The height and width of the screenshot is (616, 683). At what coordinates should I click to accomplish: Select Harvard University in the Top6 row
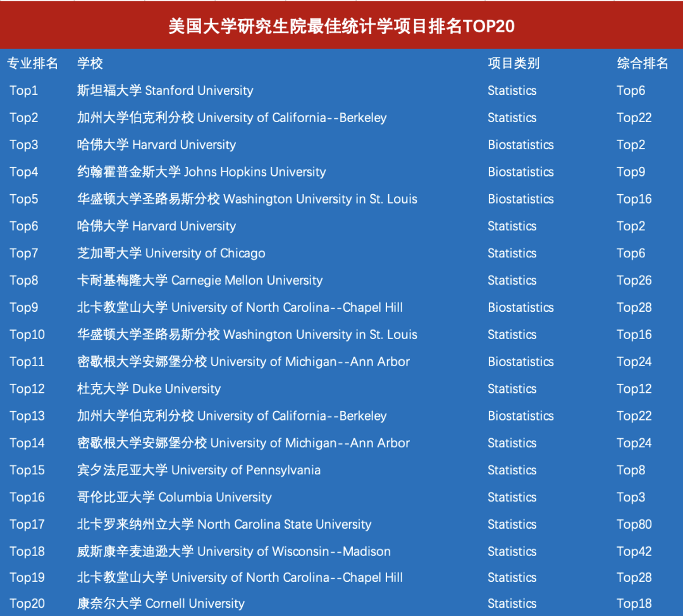tap(156, 226)
